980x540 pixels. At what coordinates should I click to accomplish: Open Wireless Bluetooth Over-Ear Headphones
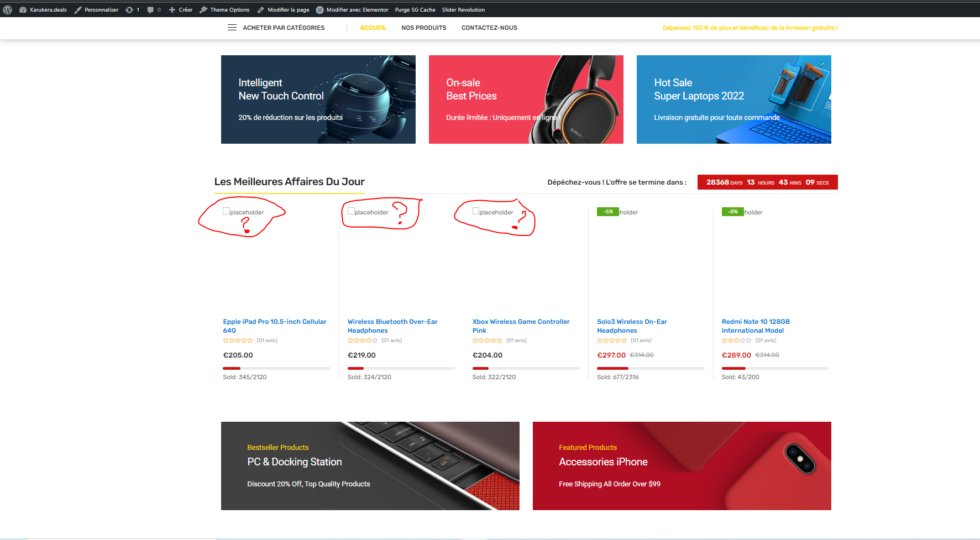[392, 326]
